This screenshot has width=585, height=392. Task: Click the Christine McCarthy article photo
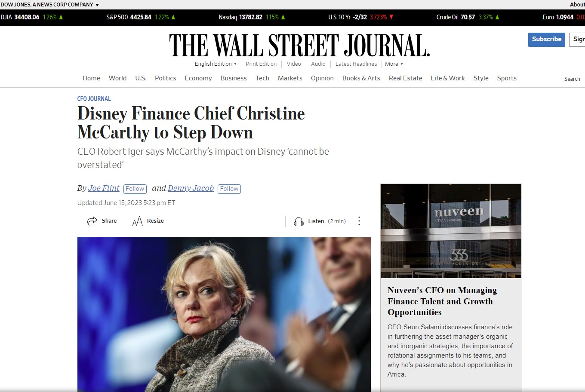point(224,314)
